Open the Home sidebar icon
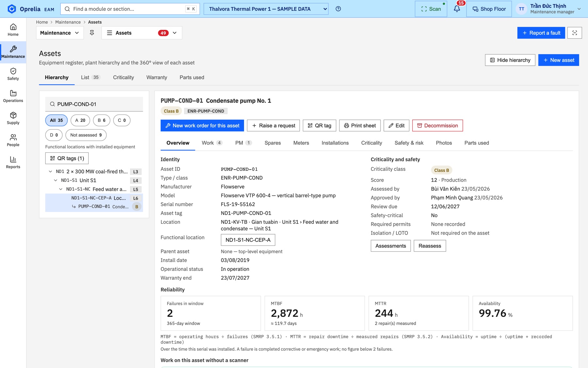This screenshot has height=368, width=588. [x=13, y=30]
